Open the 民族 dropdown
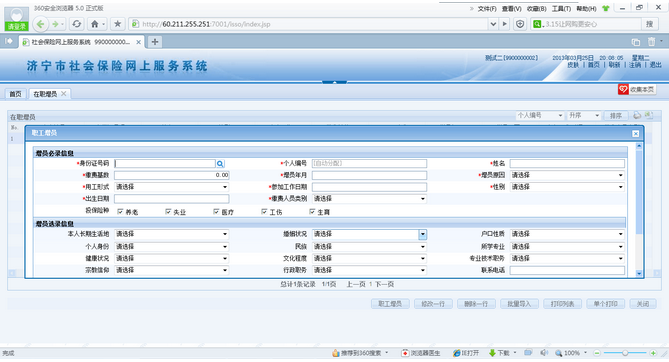This screenshot has width=669, height=362. [369, 246]
